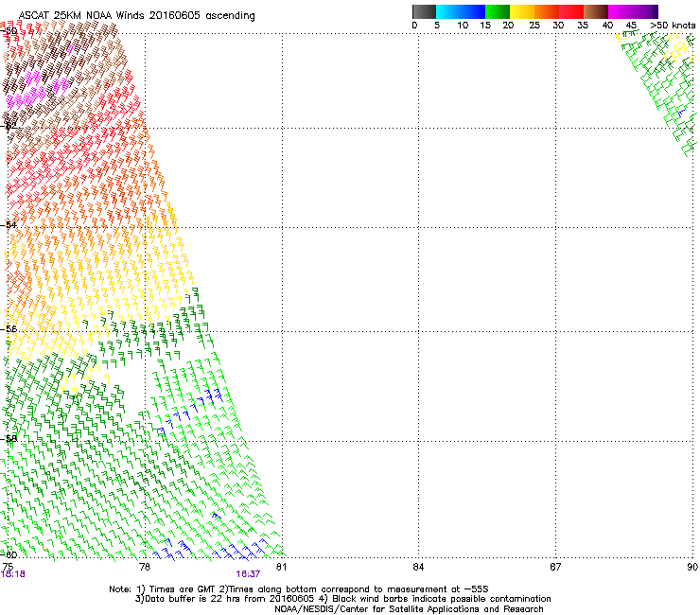Viewport: 700px width, 615px height.
Task: Click the NOAA/NESDIS credit line
Action: coord(409,609)
